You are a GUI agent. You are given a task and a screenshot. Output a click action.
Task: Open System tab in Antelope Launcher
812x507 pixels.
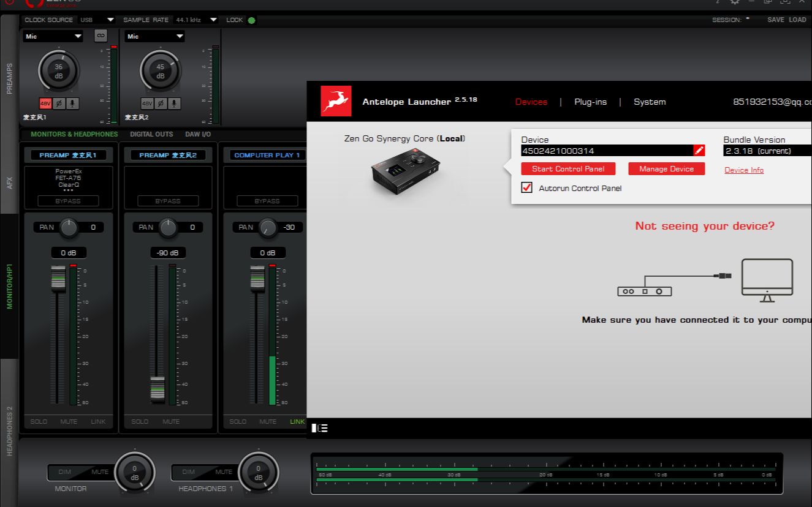(650, 102)
